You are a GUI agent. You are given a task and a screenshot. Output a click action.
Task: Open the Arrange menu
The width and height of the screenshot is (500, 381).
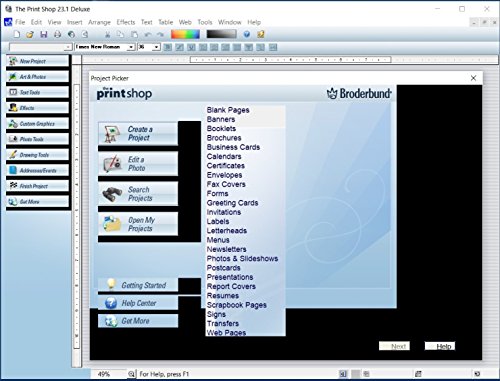99,22
